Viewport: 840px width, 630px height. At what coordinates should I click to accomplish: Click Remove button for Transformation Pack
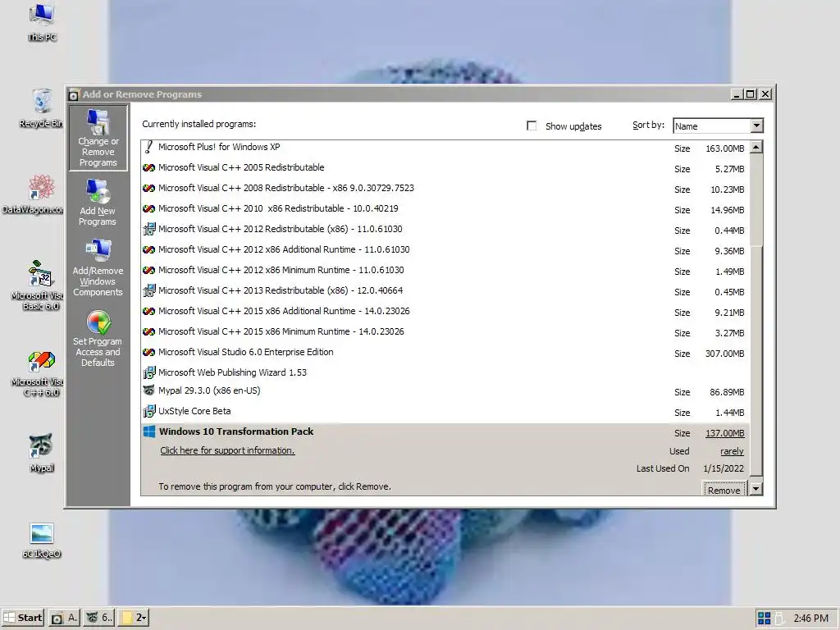click(x=724, y=490)
